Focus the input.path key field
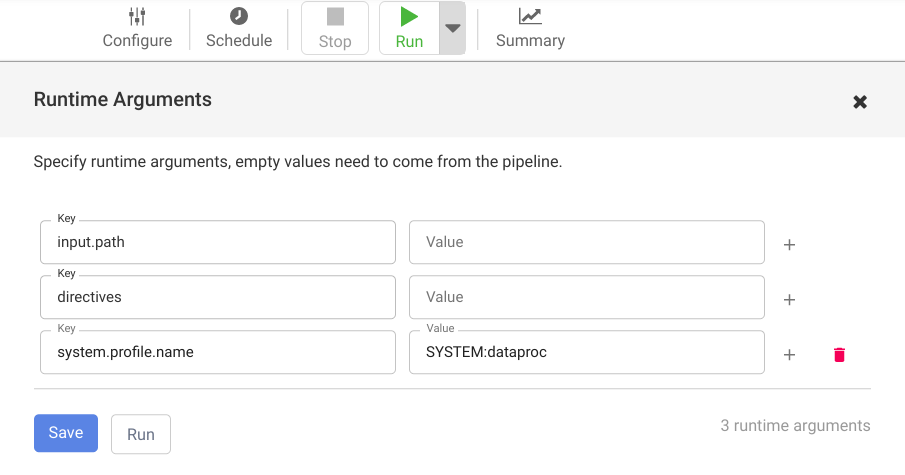This screenshot has height=475, width=905. click(x=217, y=242)
